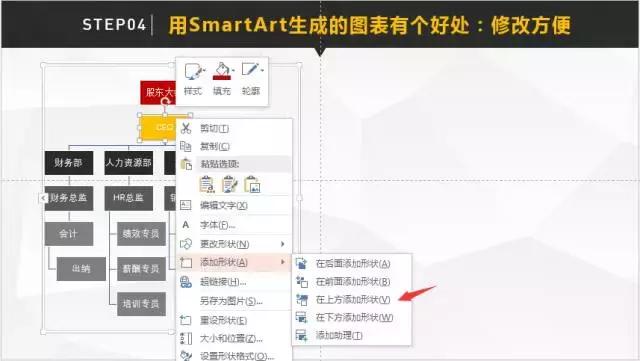Choose 编辑文字(X) menu entry
This screenshot has height=361, width=640.
point(224,205)
